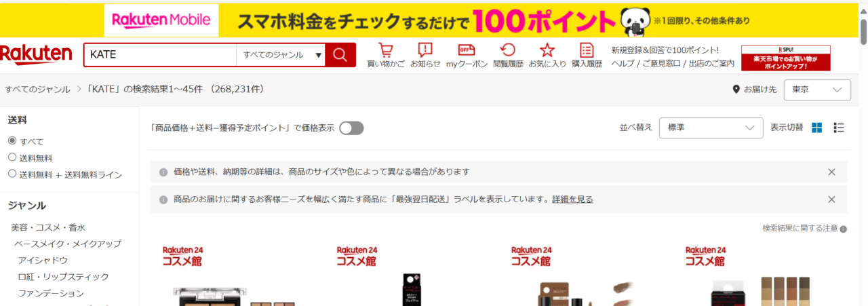Select the 美容・コスメ・香水 genre

click(48, 227)
